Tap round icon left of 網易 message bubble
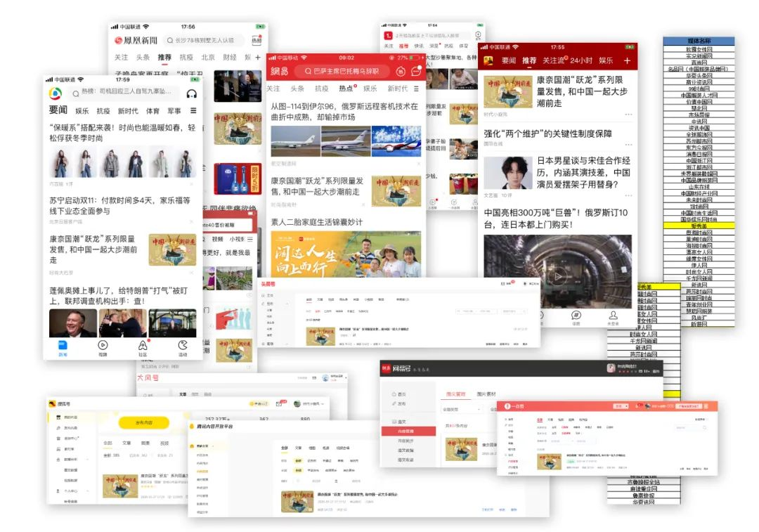 (x=401, y=71)
